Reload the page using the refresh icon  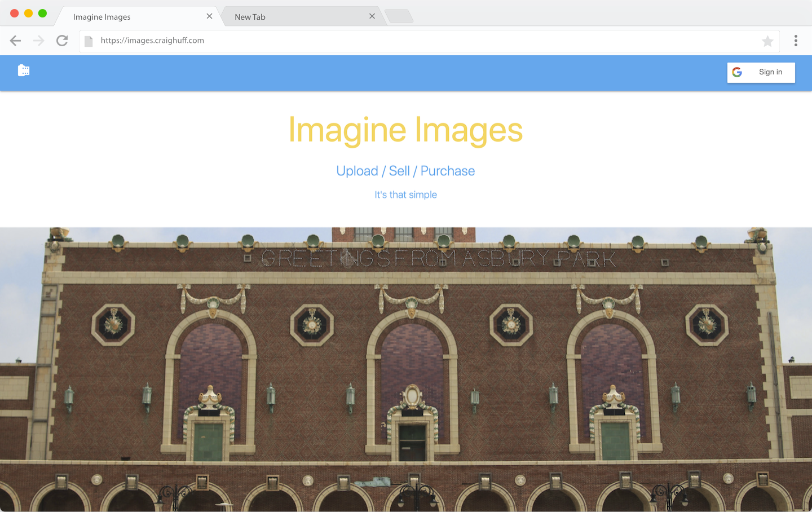pos(62,41)
